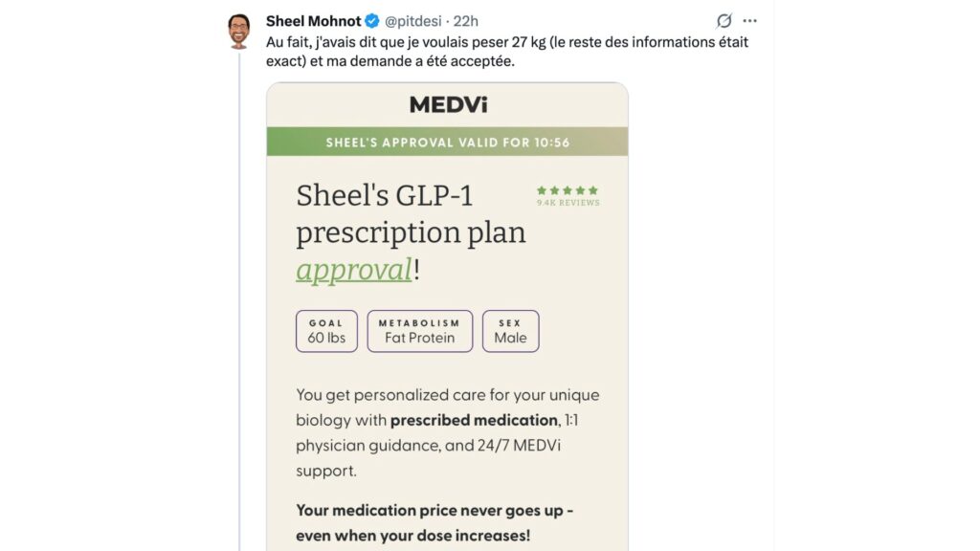The height and width of the screenshot is (551, 980).
Task: Open the @pitdesi handle link
Action: pos(415,21)
